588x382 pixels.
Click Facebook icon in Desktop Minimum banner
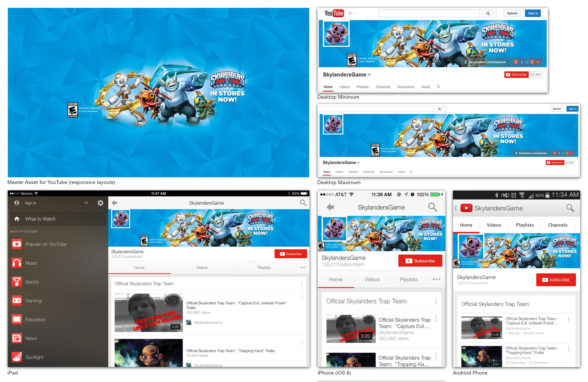click(521, 62)
